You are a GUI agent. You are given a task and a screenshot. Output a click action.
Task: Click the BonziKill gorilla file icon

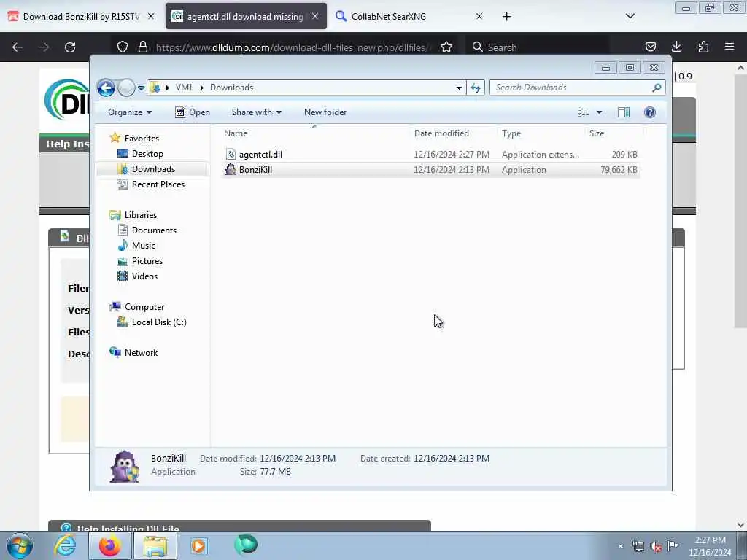[x=231, y=169]
